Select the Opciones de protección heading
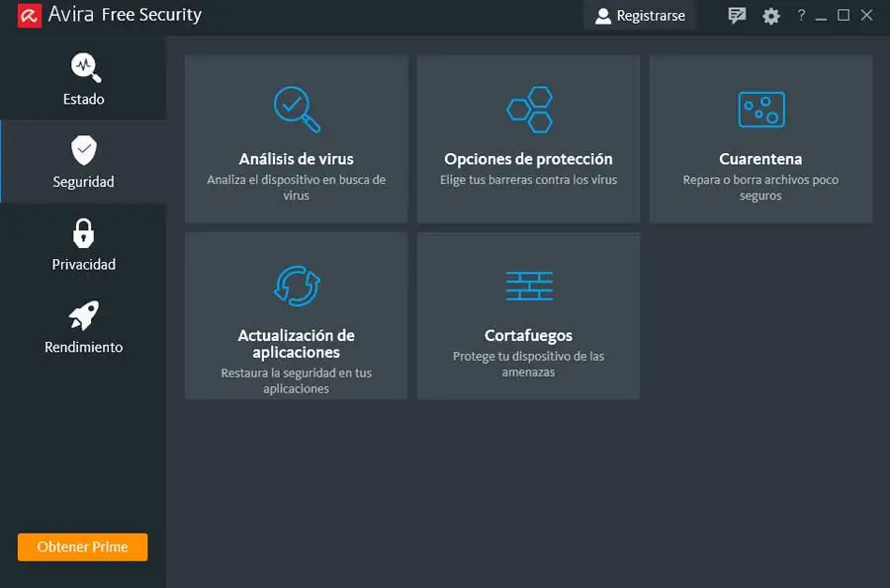890x588 pixels. (529, 159)
